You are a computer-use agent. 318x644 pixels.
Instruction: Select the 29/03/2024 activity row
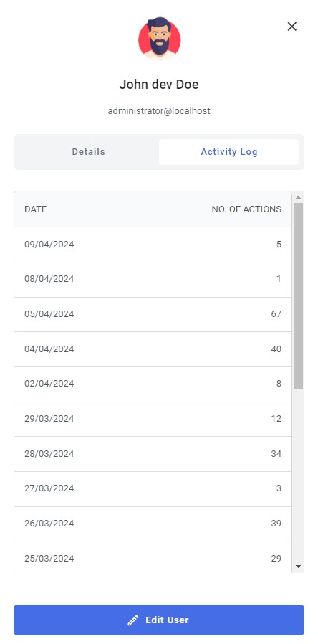(x=153, y=419)
